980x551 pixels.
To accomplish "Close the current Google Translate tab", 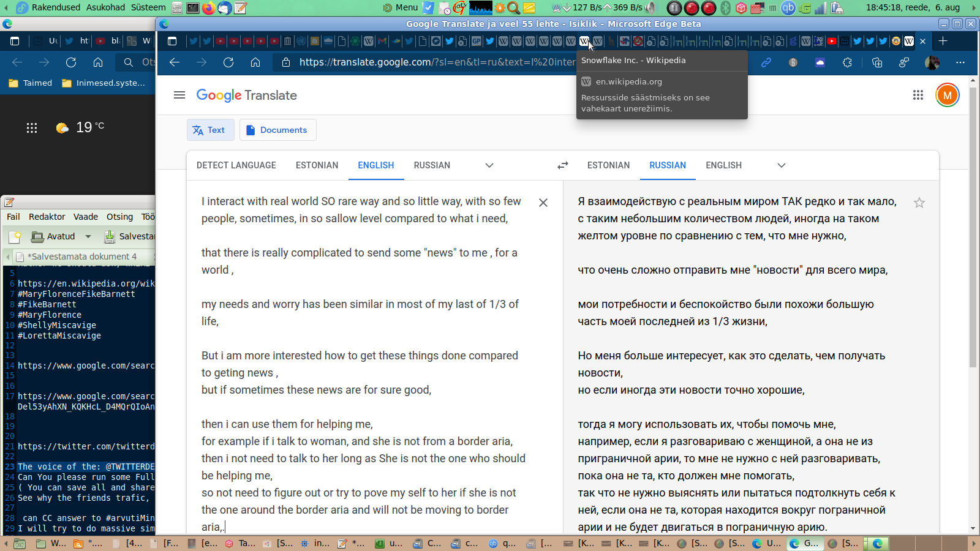I will [922, 42].
